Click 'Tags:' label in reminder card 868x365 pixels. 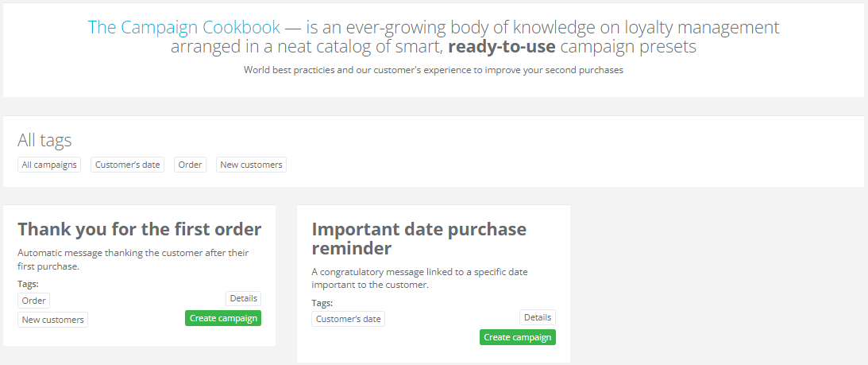point(322,303)
